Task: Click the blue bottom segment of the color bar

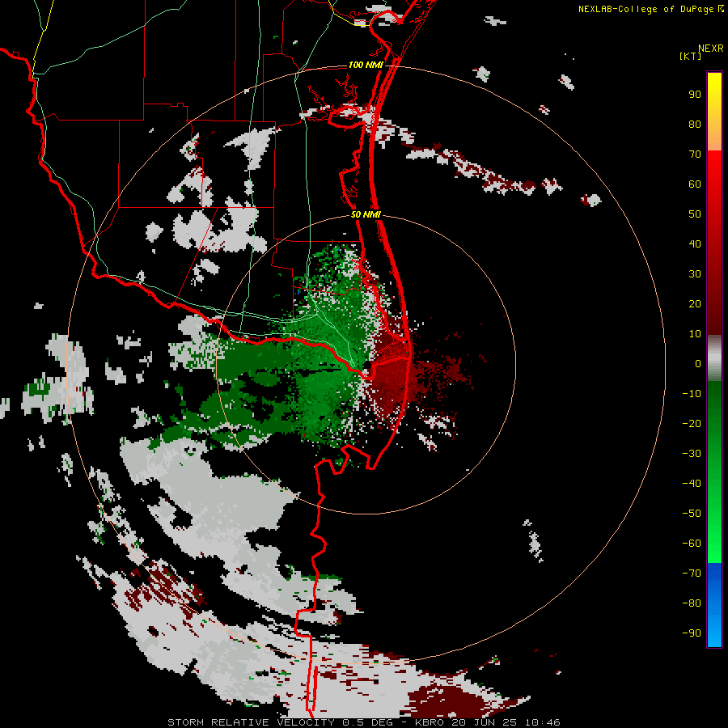Action: tap(714, 604)
